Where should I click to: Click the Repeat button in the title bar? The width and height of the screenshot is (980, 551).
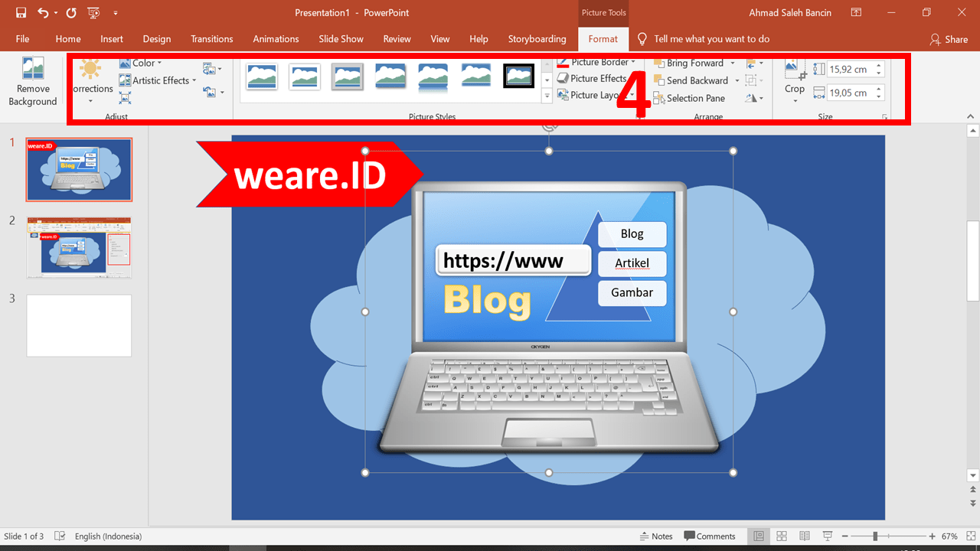(x=71, y=13)
